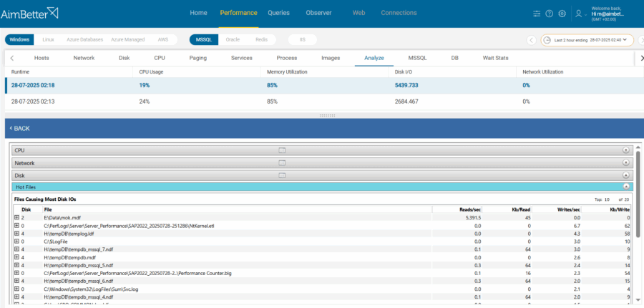Open the Last 2 hour time range dropdown

[x=587, y=40]
